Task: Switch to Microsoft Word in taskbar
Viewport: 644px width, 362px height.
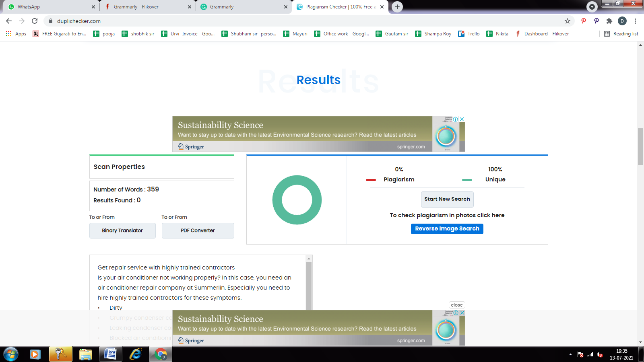Action: 110,354
